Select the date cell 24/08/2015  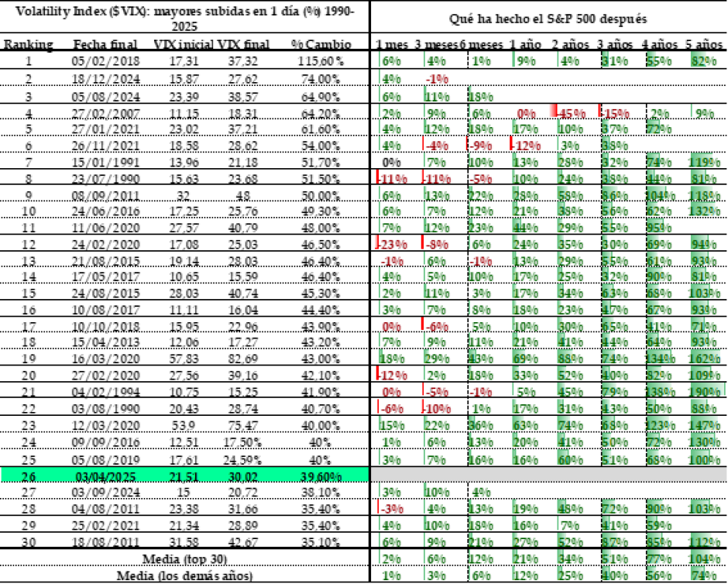click(105, 294)
